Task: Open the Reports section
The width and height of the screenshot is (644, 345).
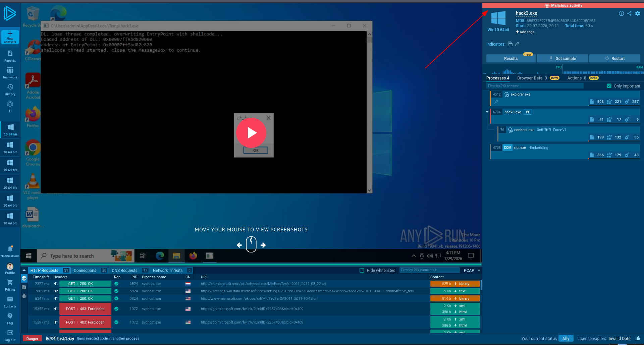Action: click(10, 56)
